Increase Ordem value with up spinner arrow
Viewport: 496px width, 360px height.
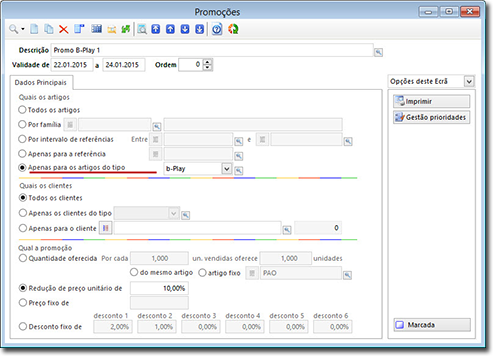(x=207, y=62)
